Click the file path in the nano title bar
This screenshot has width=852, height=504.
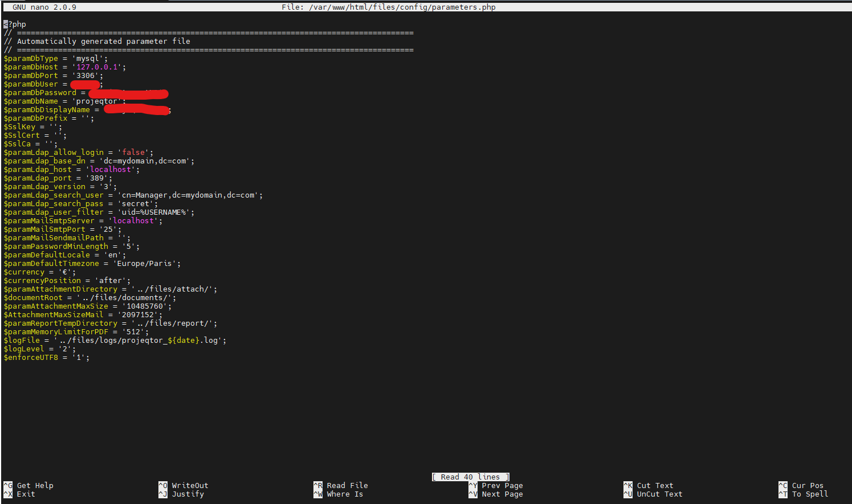402,7
